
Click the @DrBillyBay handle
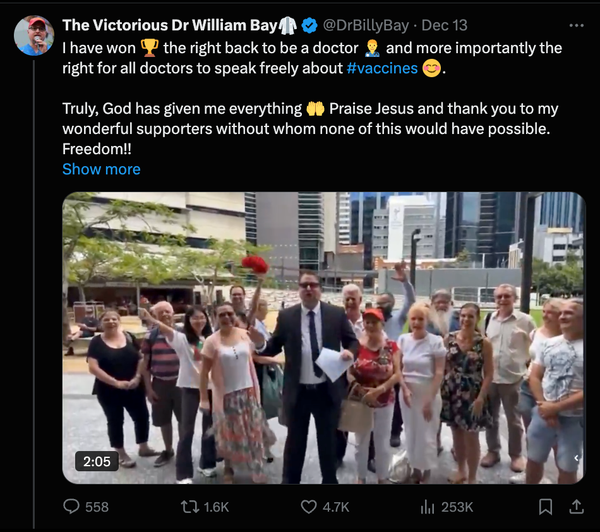pos(366,25)
